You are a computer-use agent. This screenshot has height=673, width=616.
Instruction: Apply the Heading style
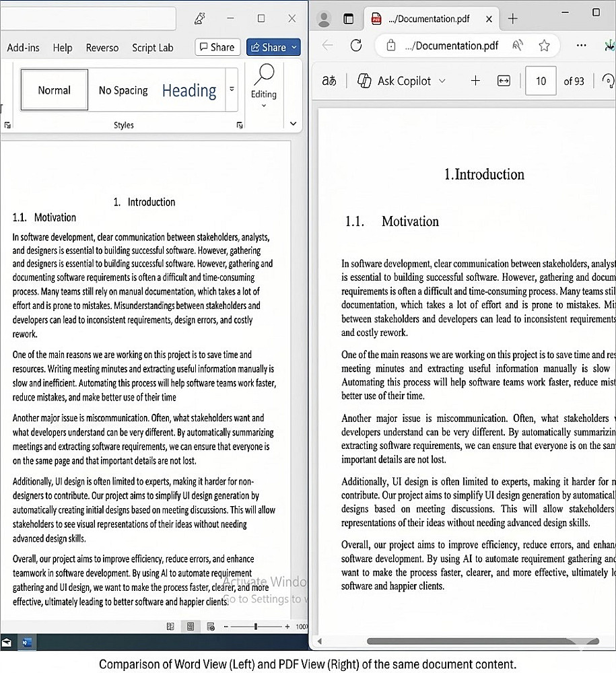tap(189, 91)
